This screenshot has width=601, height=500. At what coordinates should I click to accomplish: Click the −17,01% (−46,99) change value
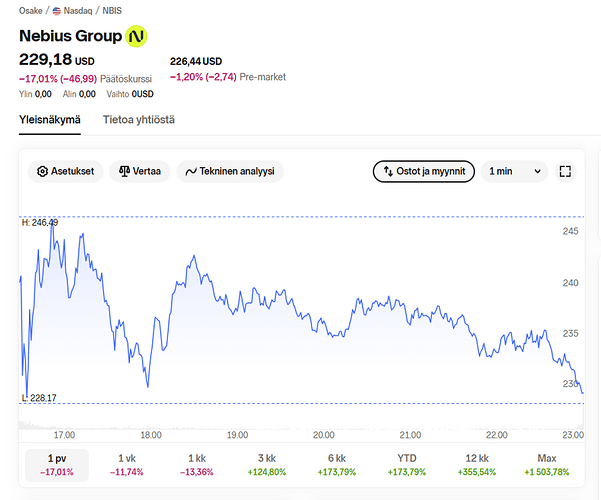[x=58, y=79]
